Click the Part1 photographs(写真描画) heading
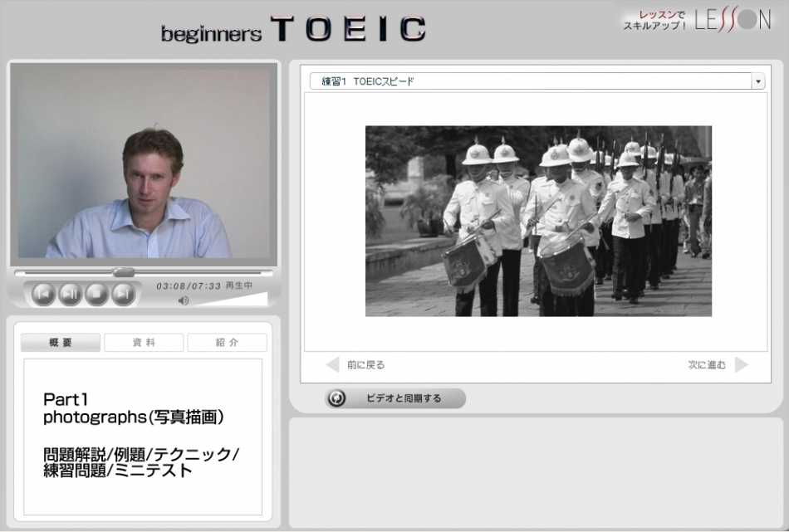789x532 pixels. click(x=134, y=408)
